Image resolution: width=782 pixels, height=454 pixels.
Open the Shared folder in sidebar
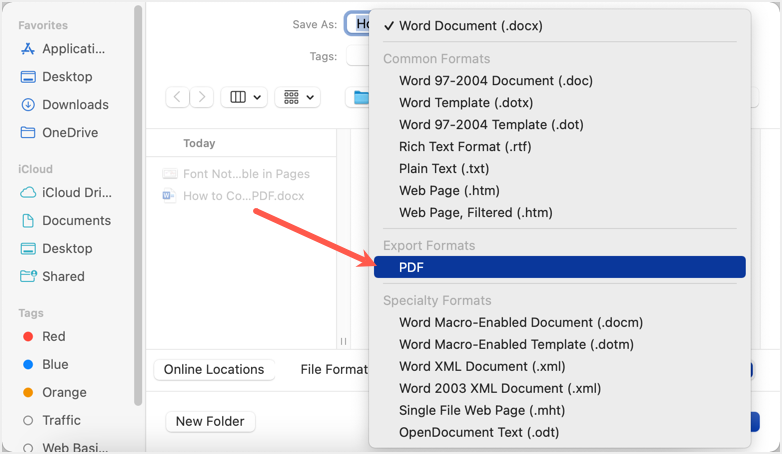coord(62,276)
